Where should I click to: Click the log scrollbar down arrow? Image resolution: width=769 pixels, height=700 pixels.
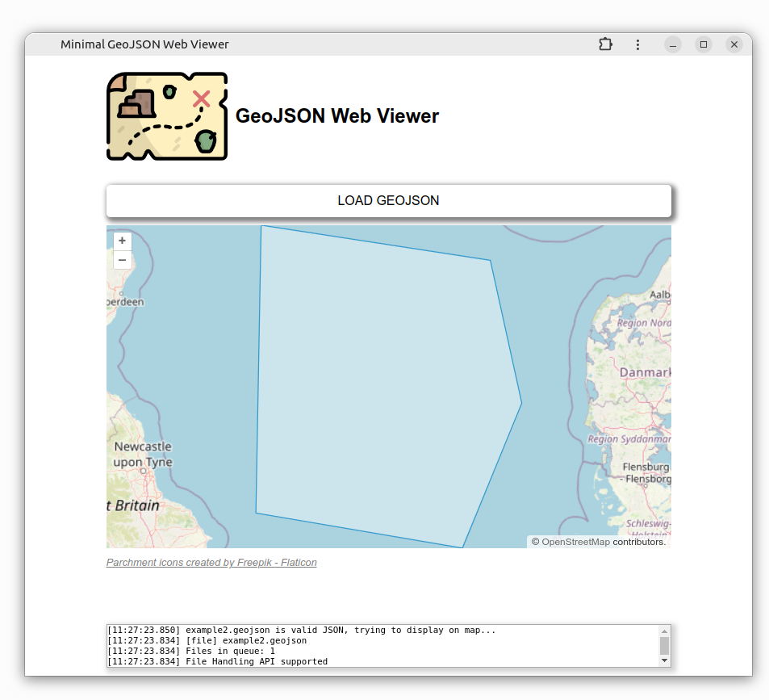[663, 662]
